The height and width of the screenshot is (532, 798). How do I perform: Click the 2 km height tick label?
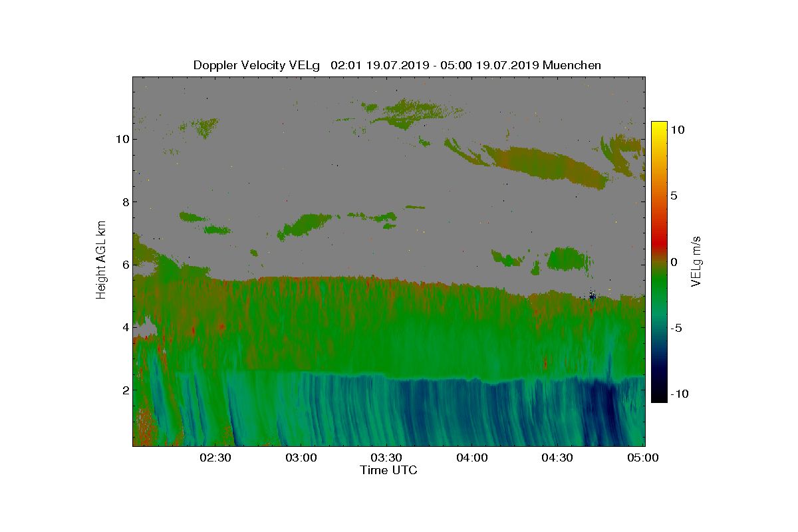[x=124, y=390]
